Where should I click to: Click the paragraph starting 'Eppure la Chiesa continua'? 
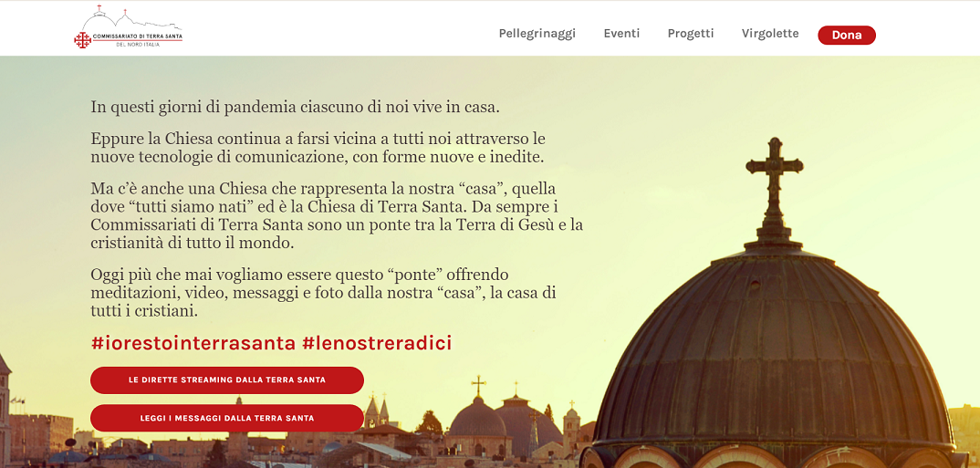[318, 148]
